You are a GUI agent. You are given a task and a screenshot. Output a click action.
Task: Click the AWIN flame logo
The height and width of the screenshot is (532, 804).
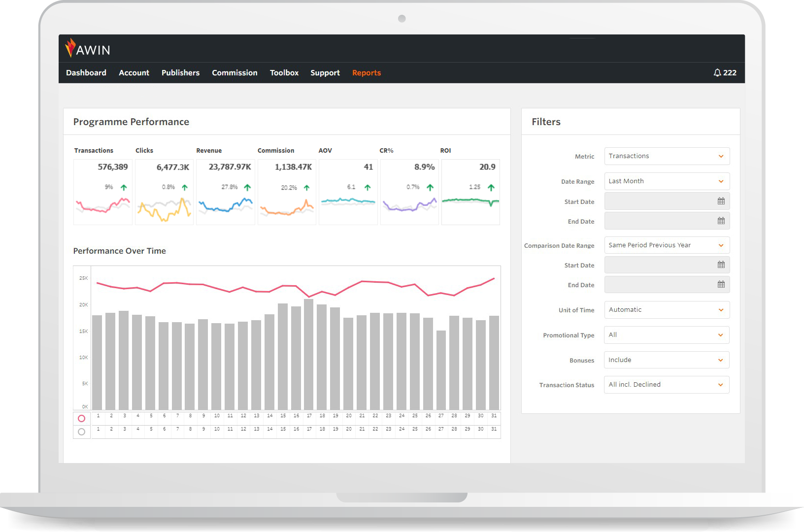(x=70, y=48)
